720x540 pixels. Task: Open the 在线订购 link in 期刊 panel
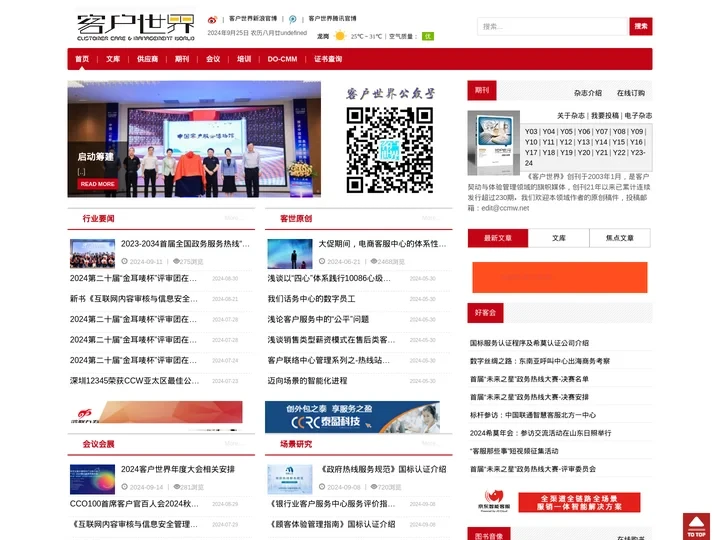[x=630, y=93]
